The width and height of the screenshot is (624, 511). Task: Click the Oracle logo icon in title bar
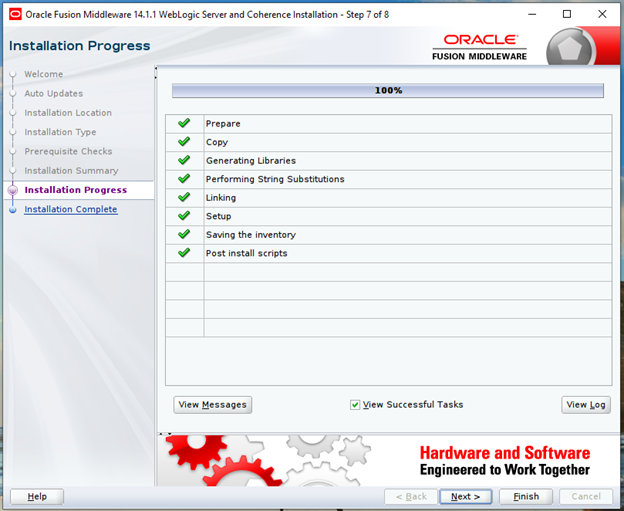click(15, 15)
